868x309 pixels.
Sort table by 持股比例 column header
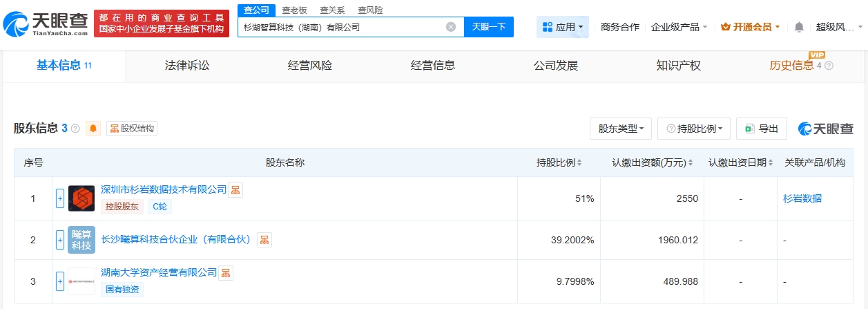click(559, 162)
